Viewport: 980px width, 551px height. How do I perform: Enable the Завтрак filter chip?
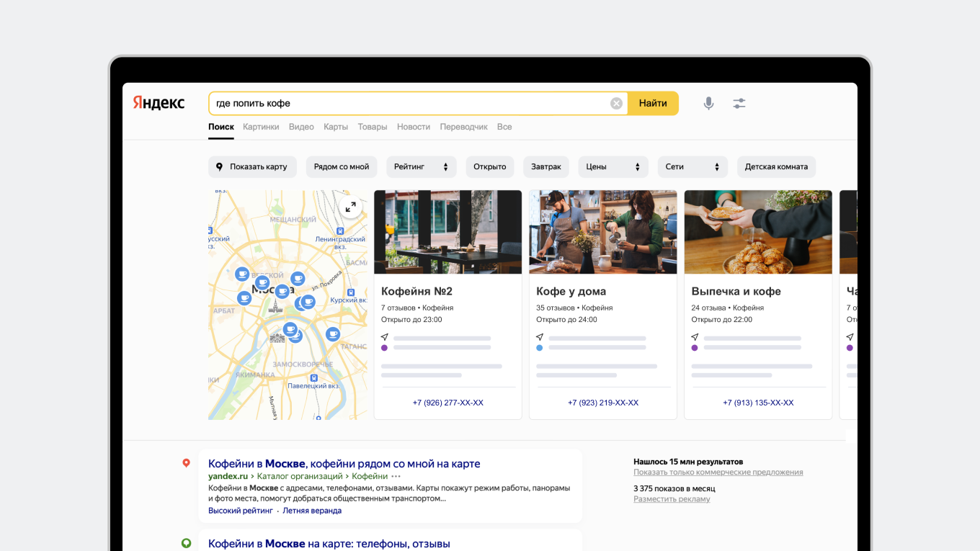(x=545, y=167)
